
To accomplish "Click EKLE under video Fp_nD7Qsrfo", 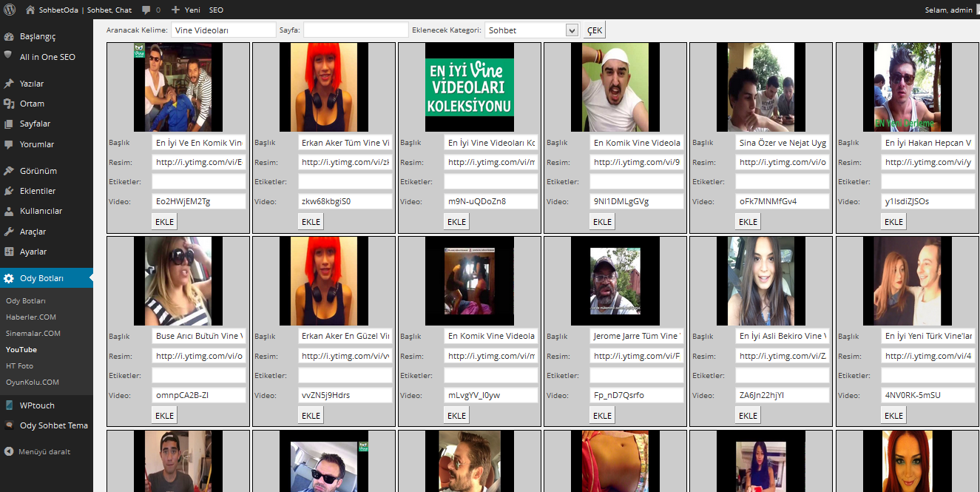I will click(x=602, y=415).
